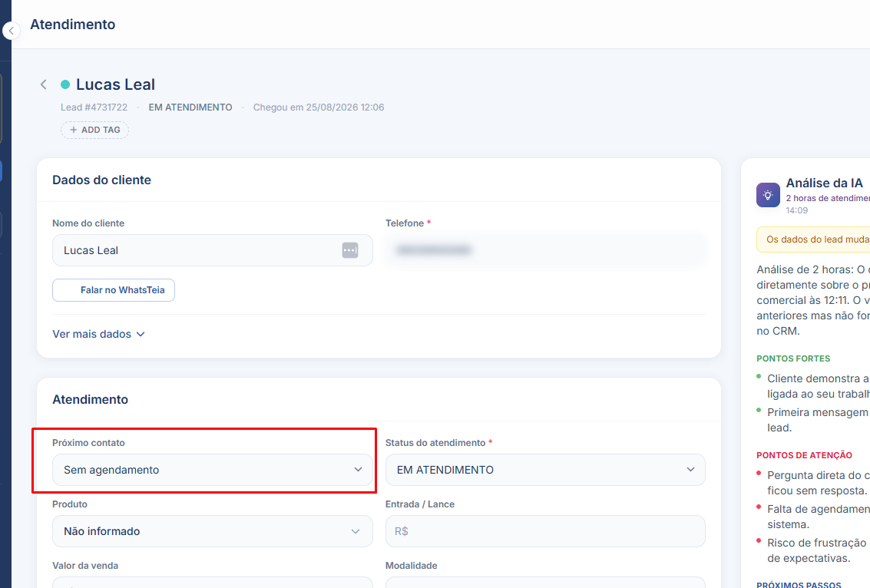The width and height of the screenshot is (870, 588).
Task: Open the Próximo contato dropdown
Action: coord(213,470)
